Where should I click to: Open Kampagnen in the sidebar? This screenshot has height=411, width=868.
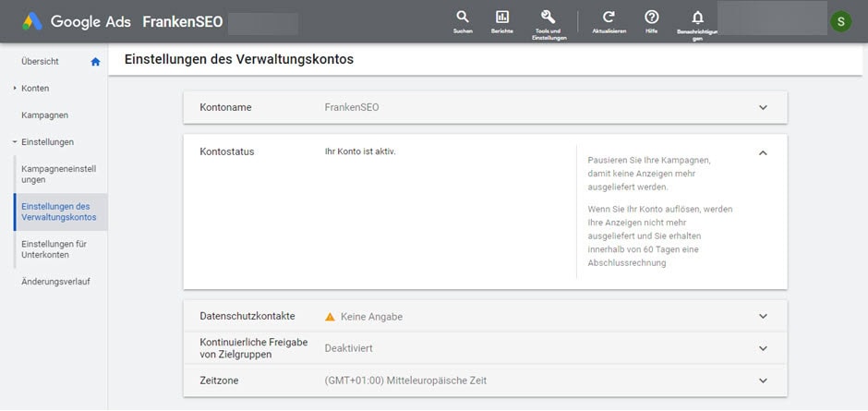pyautogui.click(x=44, y=115)
